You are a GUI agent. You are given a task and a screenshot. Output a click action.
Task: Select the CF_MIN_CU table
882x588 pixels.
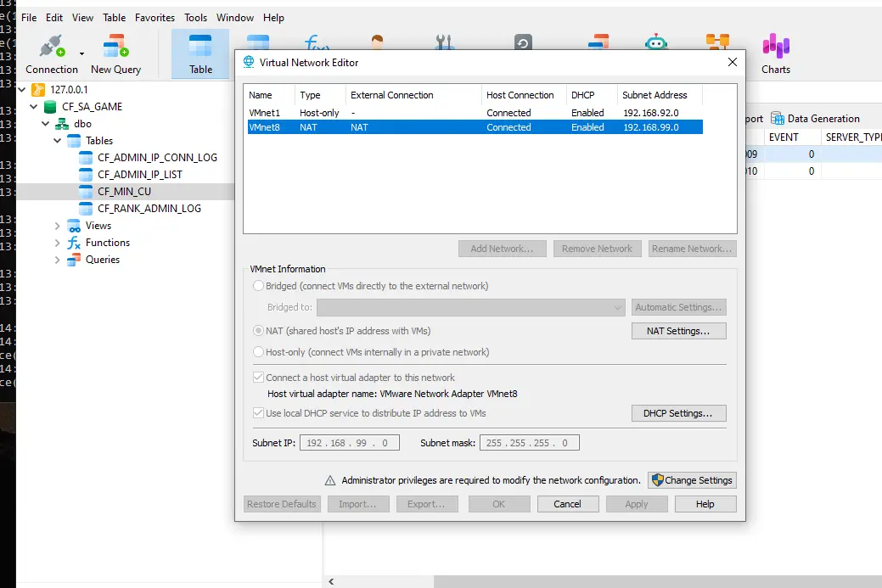click(124, 192)
